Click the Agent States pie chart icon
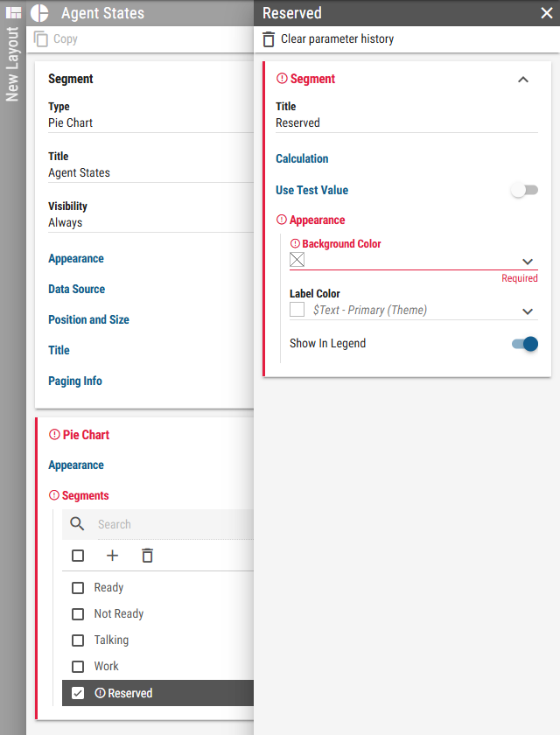The image size is (560, 735). (40, 13)
